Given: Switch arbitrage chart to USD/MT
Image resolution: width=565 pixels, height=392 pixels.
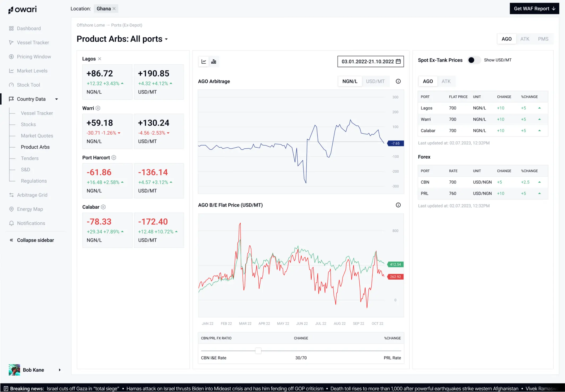Looking at the screenshot, I should (375, 81).
